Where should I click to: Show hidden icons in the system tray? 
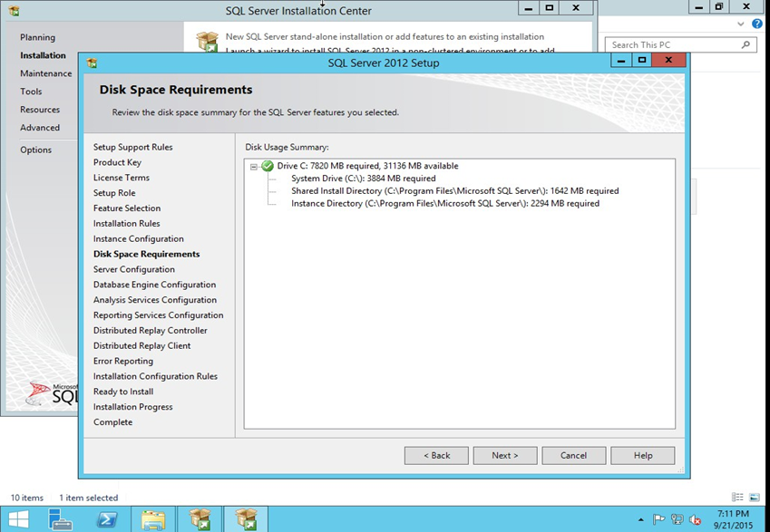641,519
